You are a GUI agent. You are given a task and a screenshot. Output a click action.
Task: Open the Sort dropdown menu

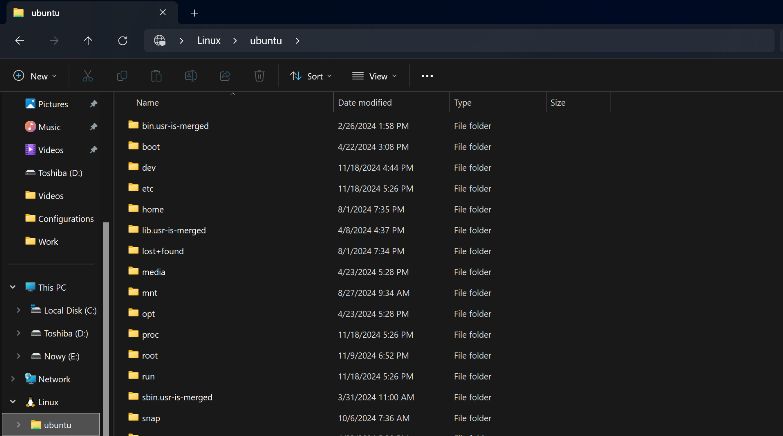tap(311, 76)
